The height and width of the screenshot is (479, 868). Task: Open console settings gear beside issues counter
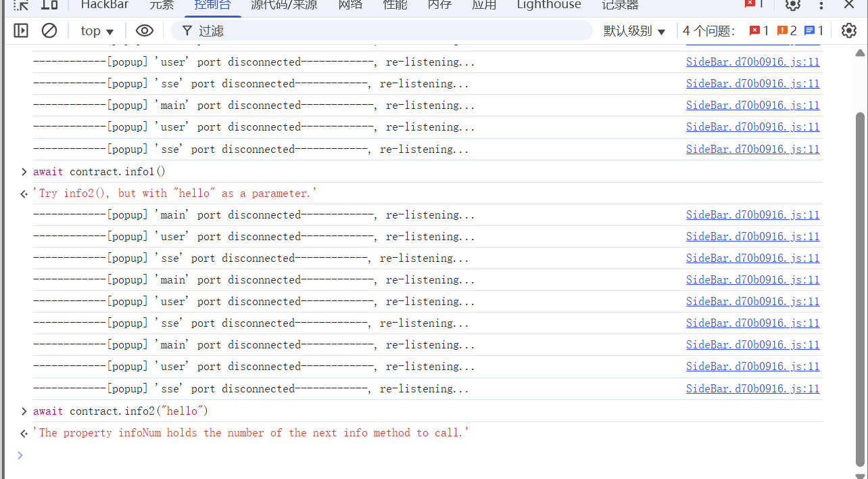coord(848,30)
